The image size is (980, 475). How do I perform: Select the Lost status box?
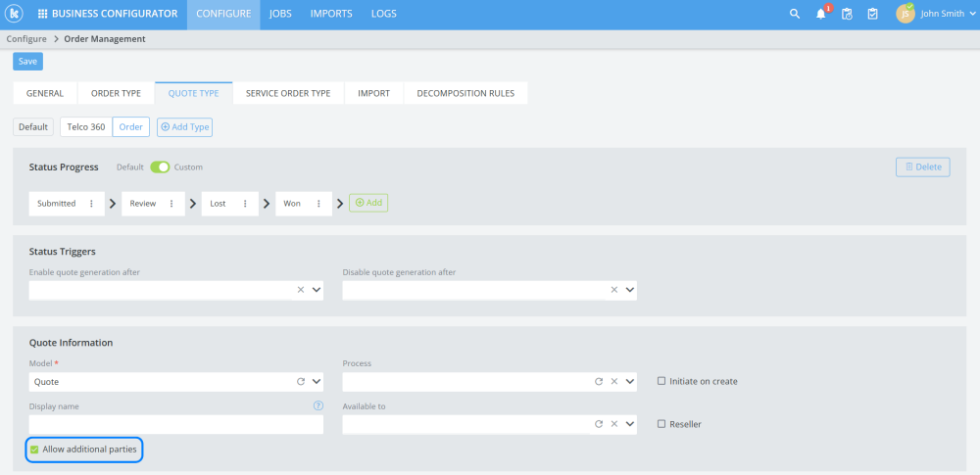230,204
